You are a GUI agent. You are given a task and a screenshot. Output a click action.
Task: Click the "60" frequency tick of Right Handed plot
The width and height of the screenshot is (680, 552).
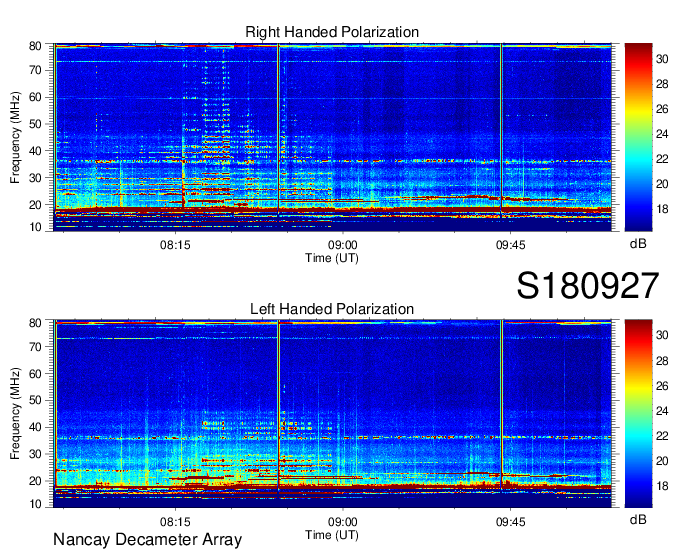point(35,97)
